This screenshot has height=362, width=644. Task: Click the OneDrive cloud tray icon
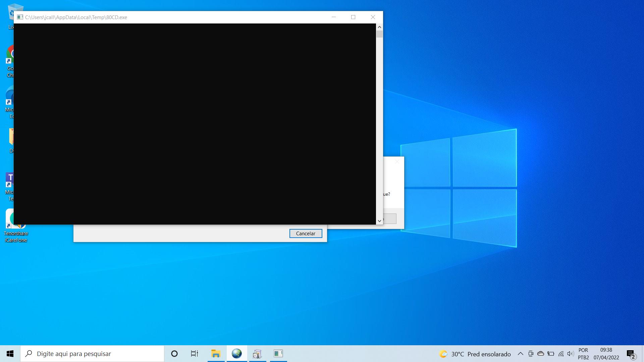(x=541, y=354)
